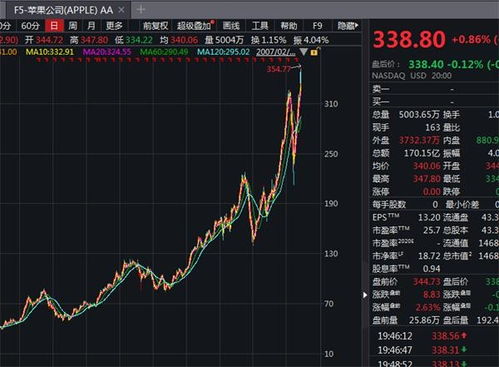Click the 2007/02 start date link
The image size is (499, 367).
pos(276,52)
